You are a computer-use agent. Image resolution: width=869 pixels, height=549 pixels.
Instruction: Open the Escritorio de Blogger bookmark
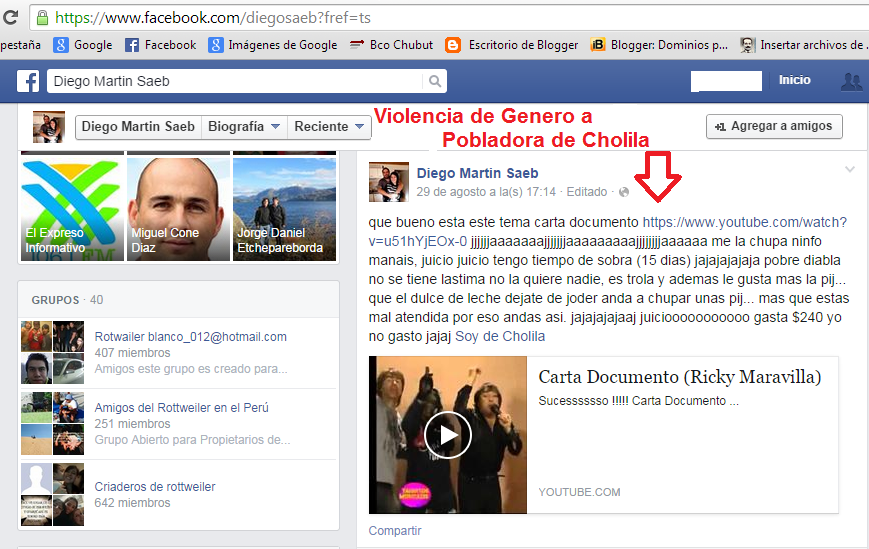pyautogui.click(x=512, y=45)
